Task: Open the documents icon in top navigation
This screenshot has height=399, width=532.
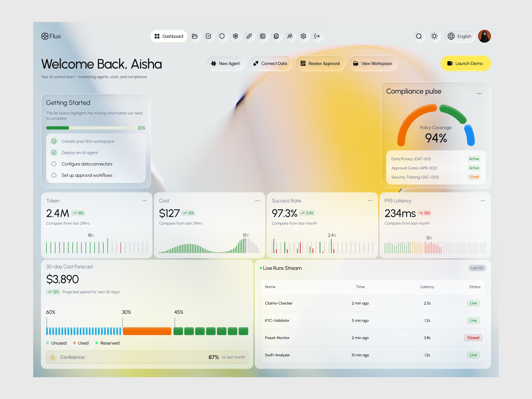Action: point(276,36)
